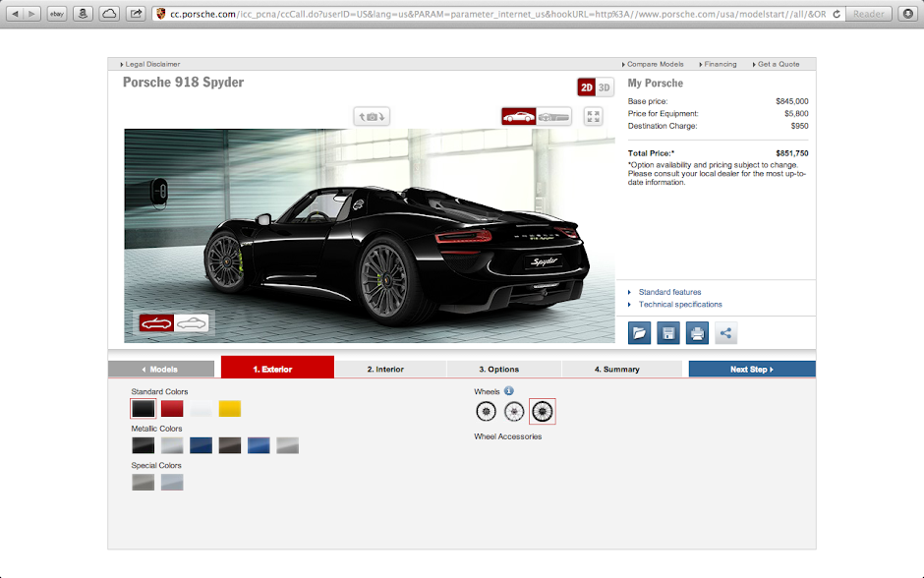Print the configuration with printer icon

tap(697, 333)
